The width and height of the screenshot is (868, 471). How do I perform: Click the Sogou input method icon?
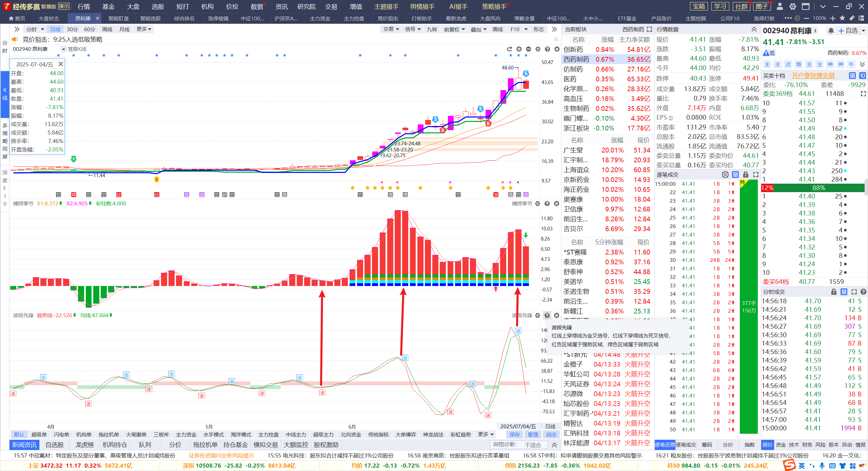point(790,465)
